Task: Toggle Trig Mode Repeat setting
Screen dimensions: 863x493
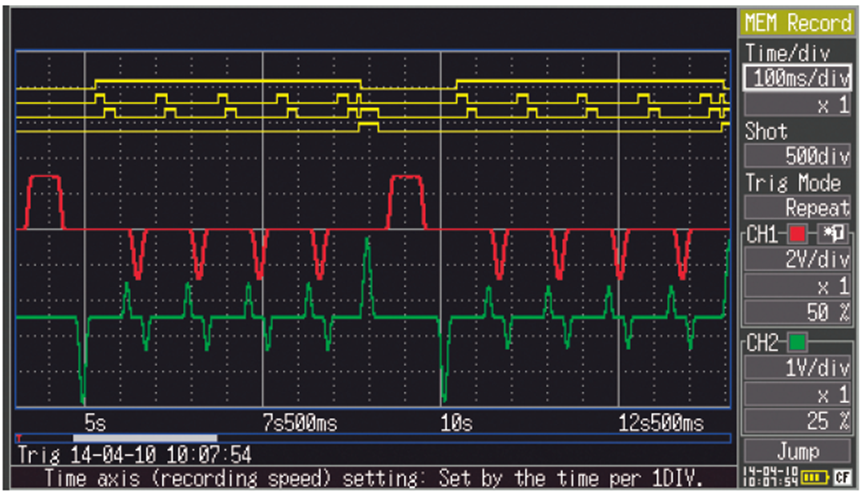Action: click(797, 209)
